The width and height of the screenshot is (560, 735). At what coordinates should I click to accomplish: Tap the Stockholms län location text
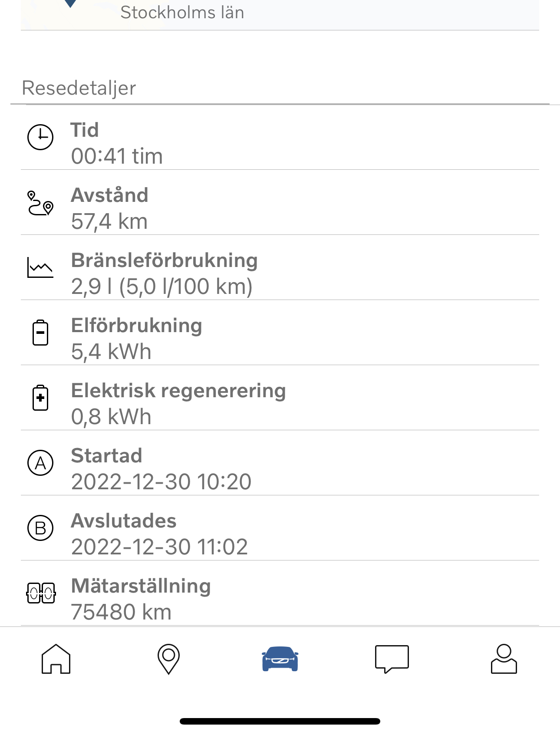[x=182, y=12]
